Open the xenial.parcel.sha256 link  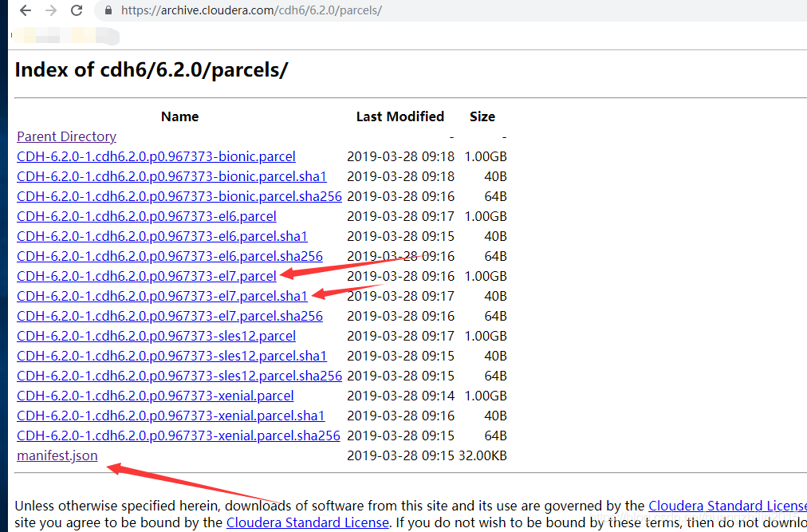point(178,435)
